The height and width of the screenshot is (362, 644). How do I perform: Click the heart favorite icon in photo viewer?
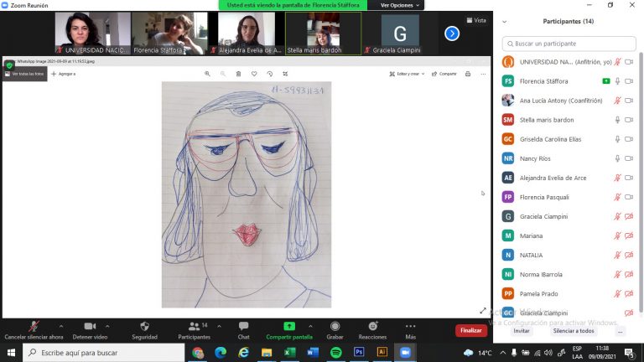[x=253, y=74]
